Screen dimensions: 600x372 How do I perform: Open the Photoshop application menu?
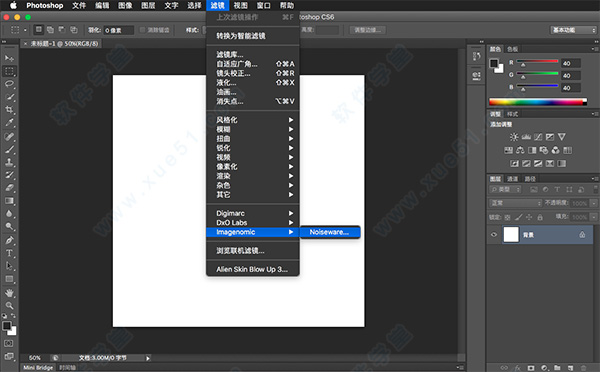44,5
